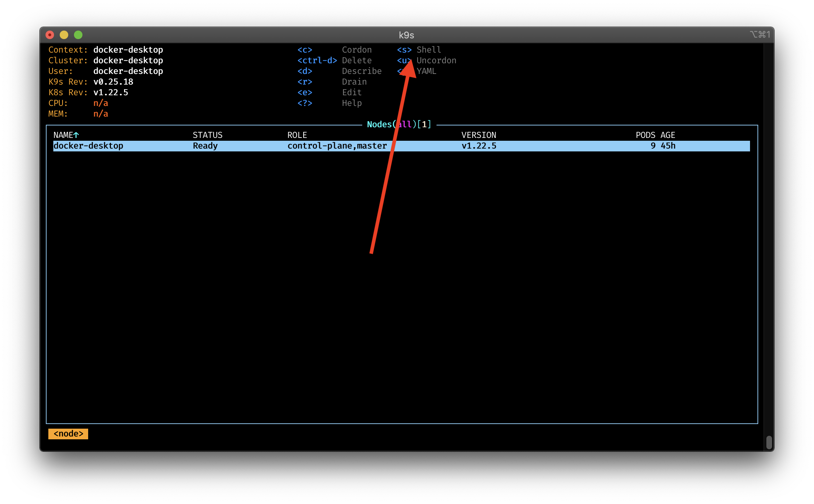Click the User value docker-desktop

pos(128,71)
